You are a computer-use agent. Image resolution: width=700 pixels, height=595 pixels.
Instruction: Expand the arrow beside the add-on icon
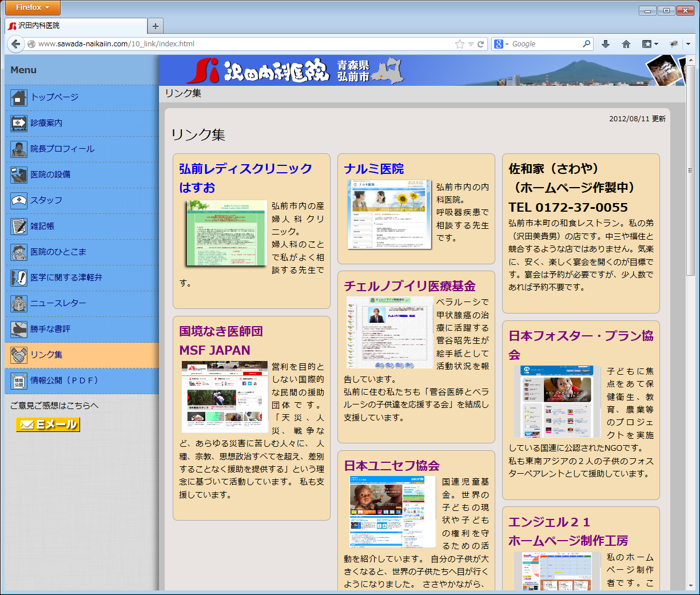coord(688,44)
